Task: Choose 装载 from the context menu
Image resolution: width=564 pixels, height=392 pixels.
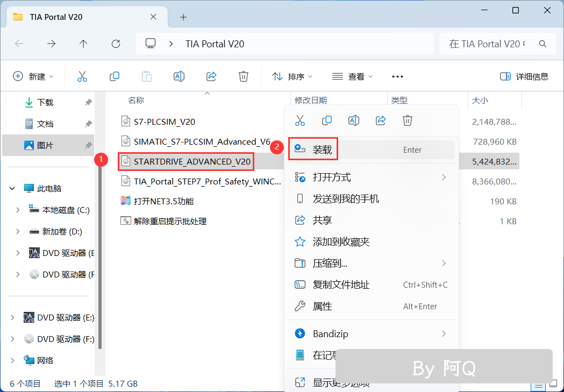Action: 371,149
